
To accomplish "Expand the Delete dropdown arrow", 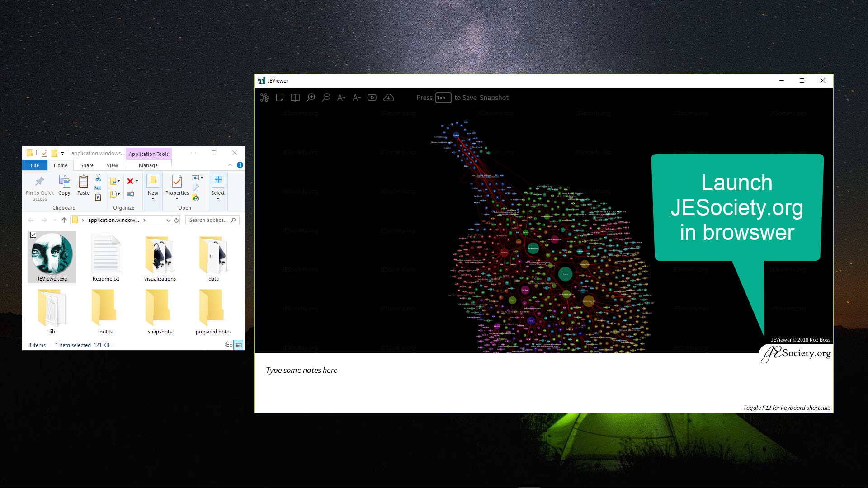I will pyautogui.click(x=137, y=181).
